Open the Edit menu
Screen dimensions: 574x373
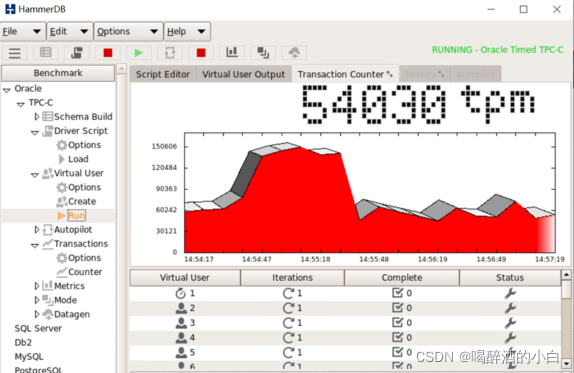[x=70, y=31]
